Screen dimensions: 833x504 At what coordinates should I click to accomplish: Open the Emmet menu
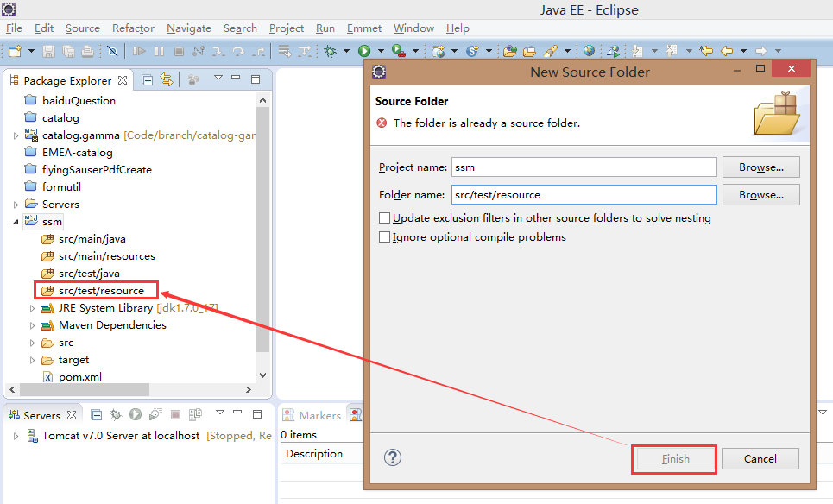364,28
